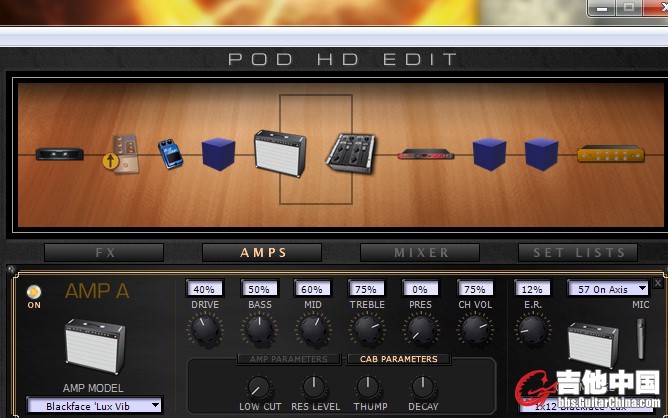
Task: Click the cabinet image below the mic dropdown
Action: click(x=593, y=344)
